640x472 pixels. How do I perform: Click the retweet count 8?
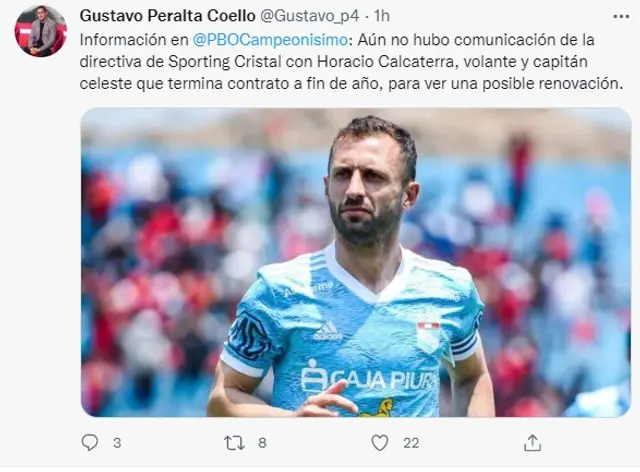(262, 443)
